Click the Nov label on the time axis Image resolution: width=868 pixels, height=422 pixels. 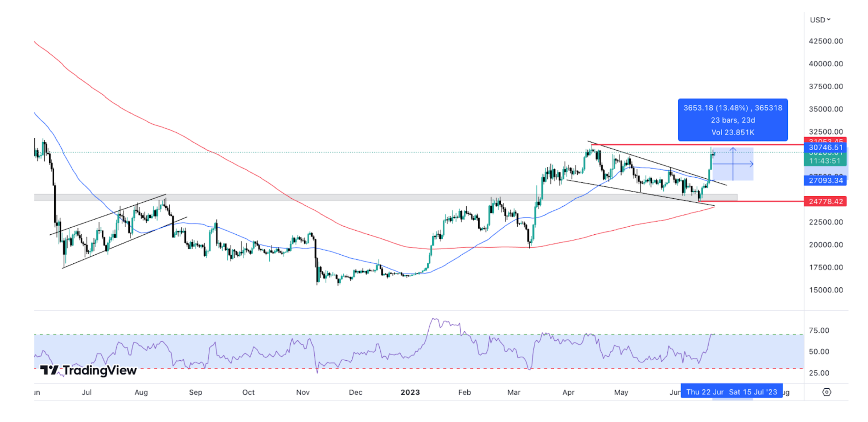click(x=303, y=392)
